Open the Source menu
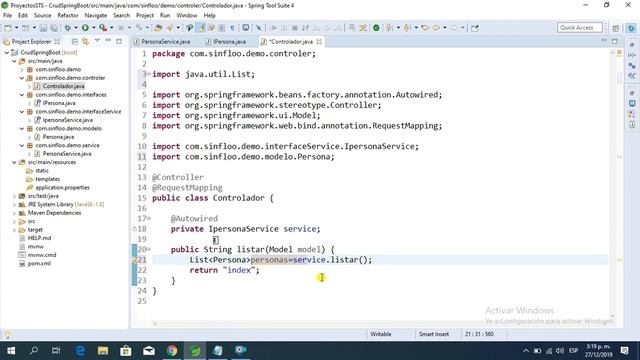 coord(42,15)
